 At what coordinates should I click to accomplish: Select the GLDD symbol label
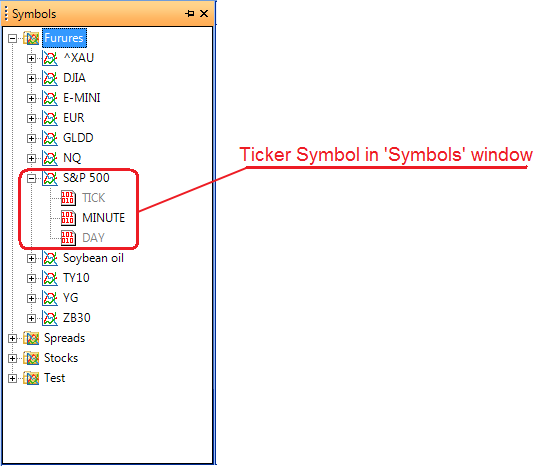tap(78, 138)
